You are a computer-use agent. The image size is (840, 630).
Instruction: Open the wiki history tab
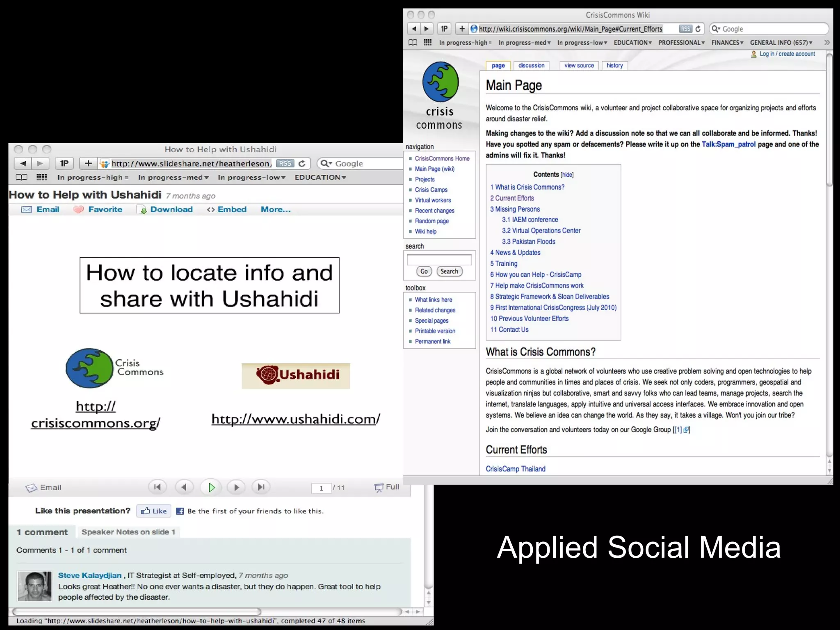pos(614,65)
